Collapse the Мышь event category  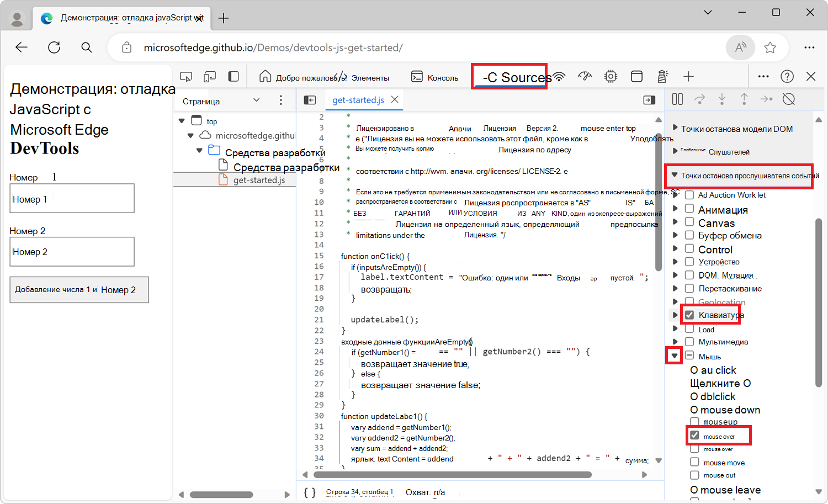(674, 356)
